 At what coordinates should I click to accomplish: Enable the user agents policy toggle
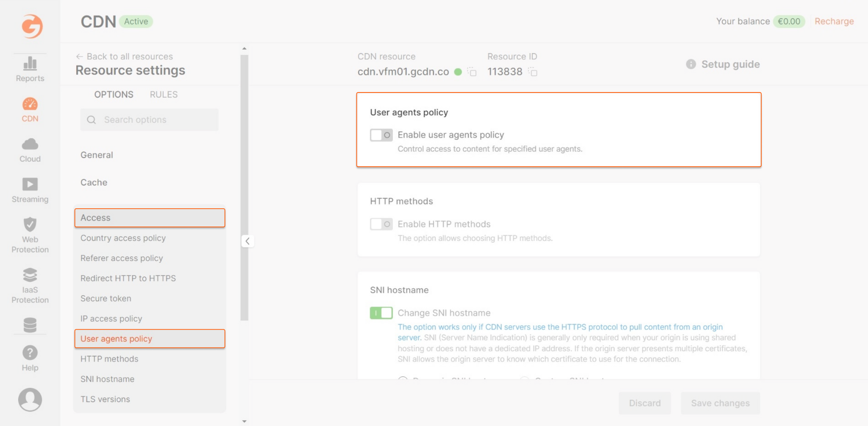point(381,135)
